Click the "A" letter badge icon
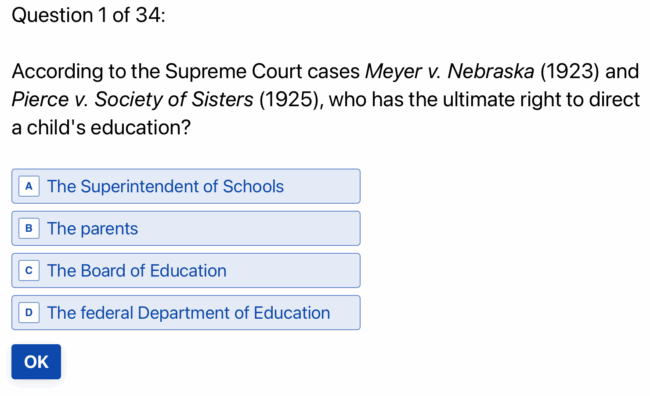 (x=29, y=186)
